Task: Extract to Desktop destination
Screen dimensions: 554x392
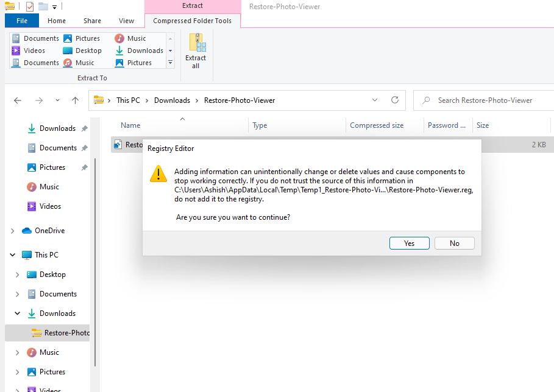Action: pyautogui.click(x=82, y=51)
